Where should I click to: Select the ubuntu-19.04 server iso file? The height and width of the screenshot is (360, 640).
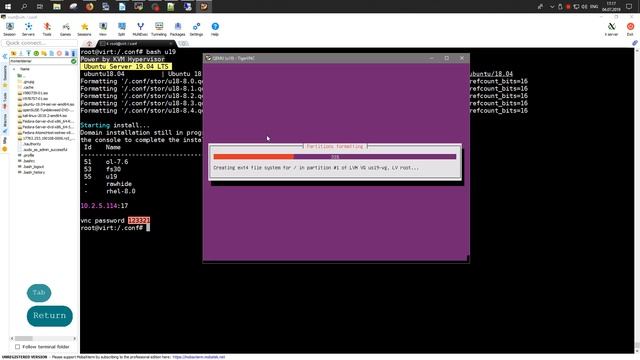(46, 104)
